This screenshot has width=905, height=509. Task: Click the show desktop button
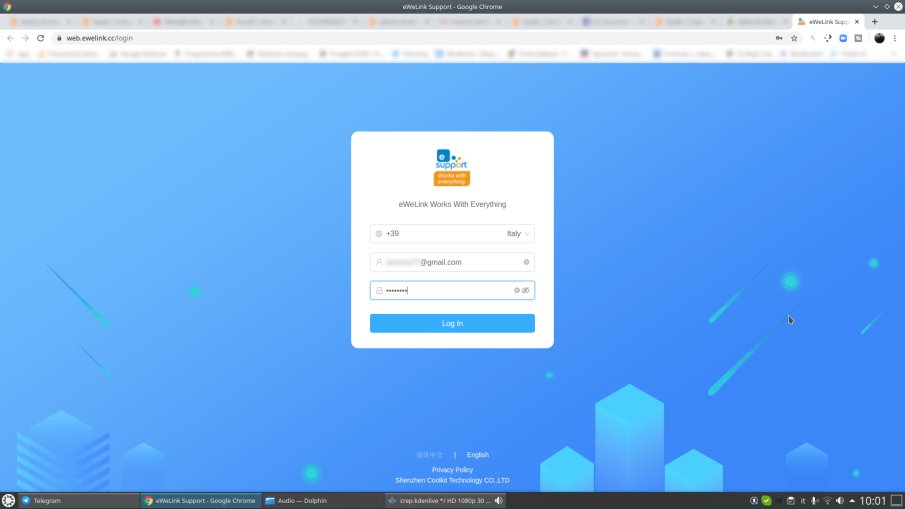[896, 500]
